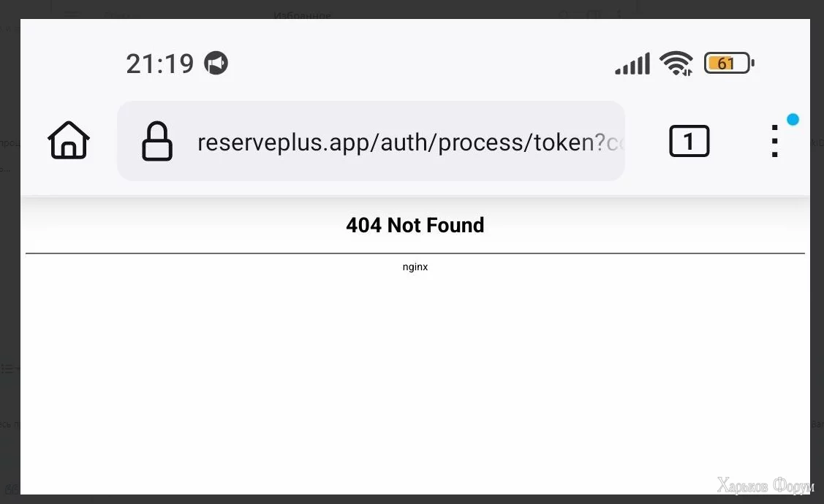Click the dark backdrop left of the image

coord(10,262)
